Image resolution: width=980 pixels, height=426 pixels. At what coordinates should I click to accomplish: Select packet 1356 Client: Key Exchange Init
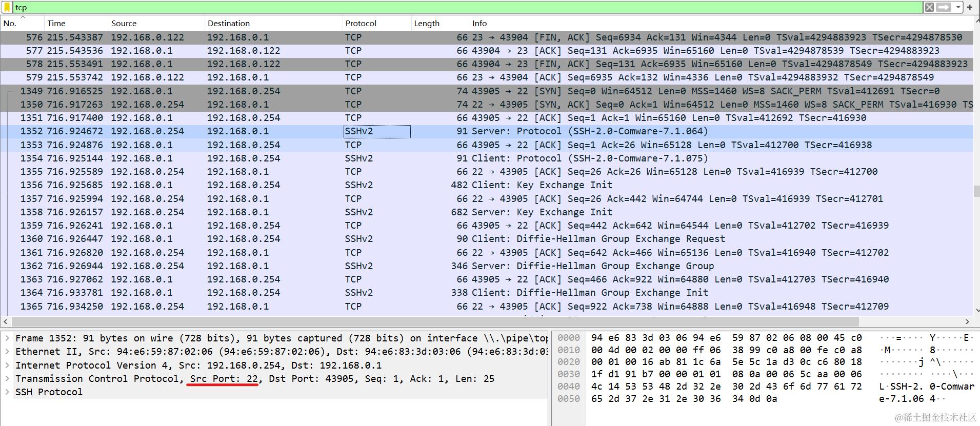point(487,185)
